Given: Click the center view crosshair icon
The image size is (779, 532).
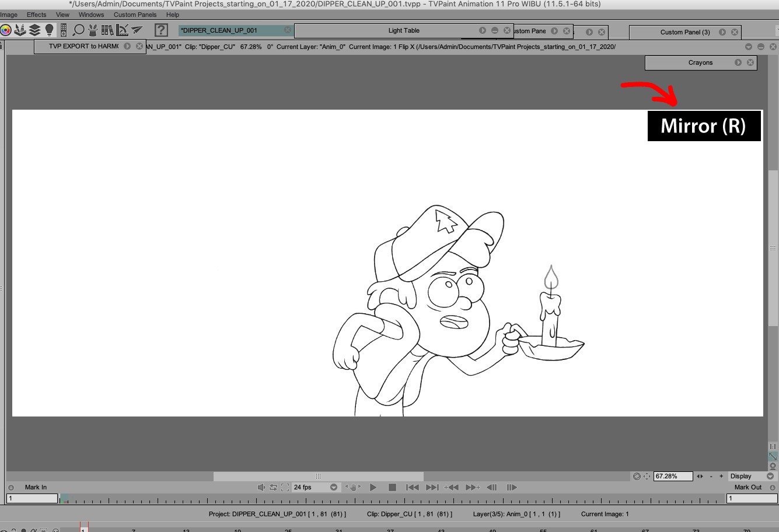Looking at the screenshot, I should coord(647,476).
